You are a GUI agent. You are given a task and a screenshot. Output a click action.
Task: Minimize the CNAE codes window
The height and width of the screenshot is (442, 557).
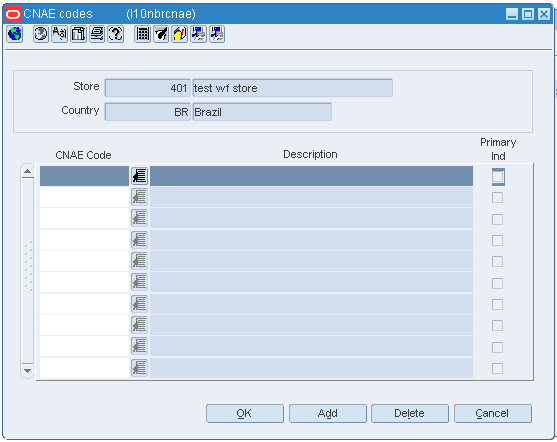click(x=512, y=14)
